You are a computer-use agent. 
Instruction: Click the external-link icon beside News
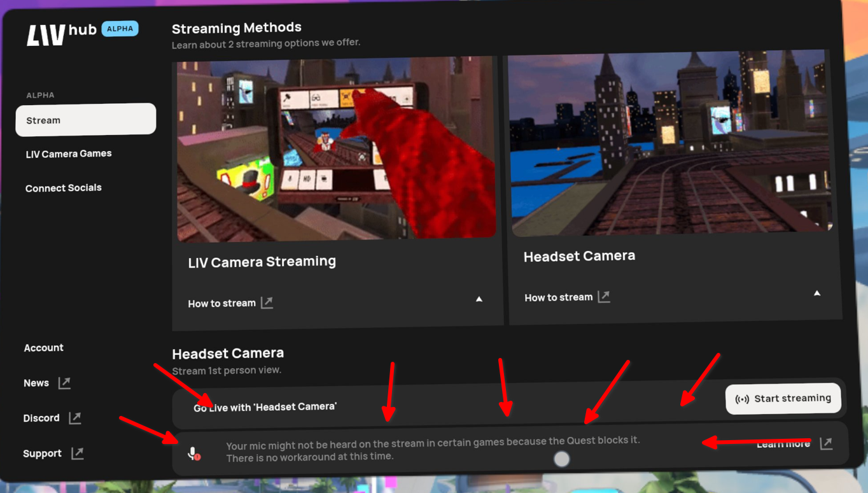(64, 383)
